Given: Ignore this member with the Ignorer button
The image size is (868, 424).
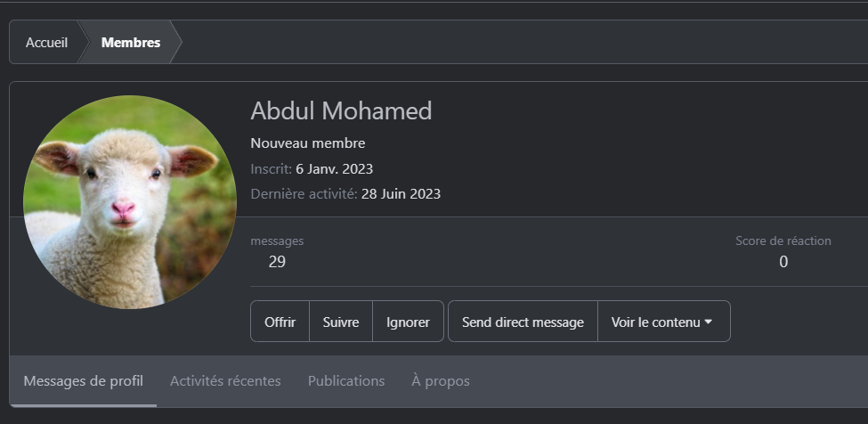Looking at the screenshot, I should coord(408,322).
